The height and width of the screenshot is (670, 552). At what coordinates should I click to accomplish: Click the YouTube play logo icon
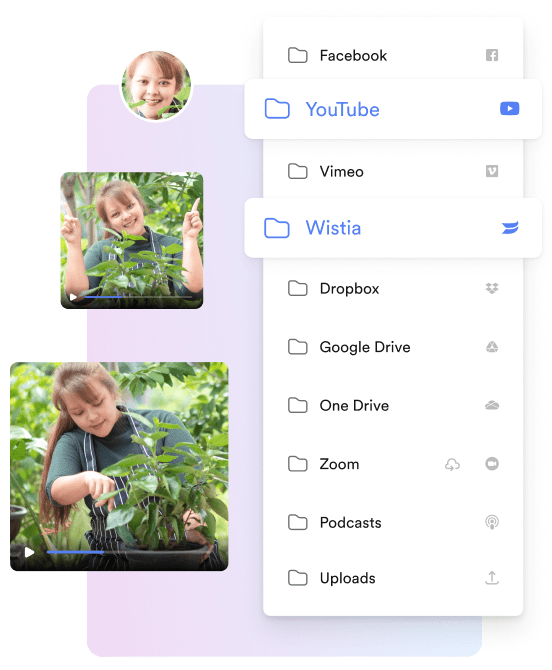coord(509,109)
